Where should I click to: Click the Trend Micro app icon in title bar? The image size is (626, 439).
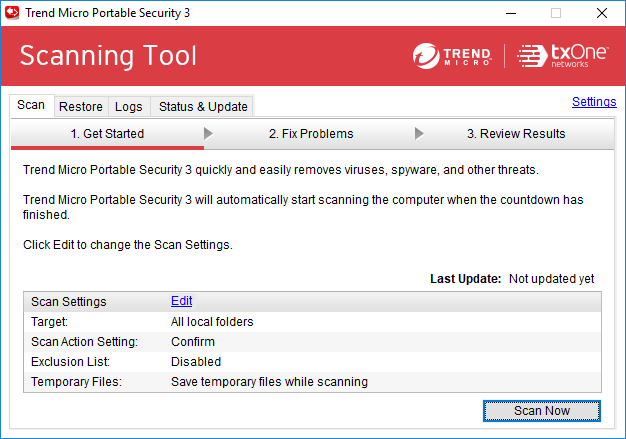pos(13,13)
